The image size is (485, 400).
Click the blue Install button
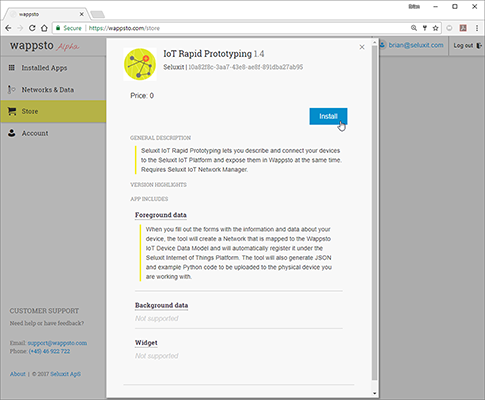(x=328, y=116)
